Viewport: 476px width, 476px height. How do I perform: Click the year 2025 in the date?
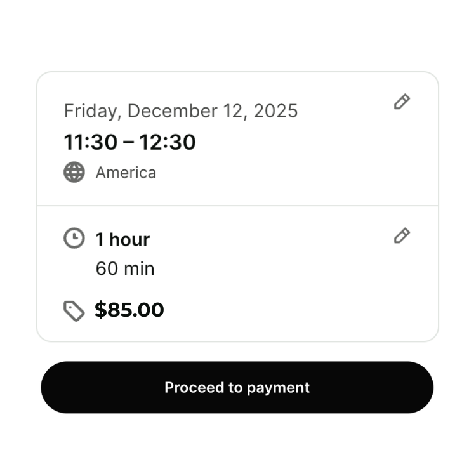click(x=275, y=111)
